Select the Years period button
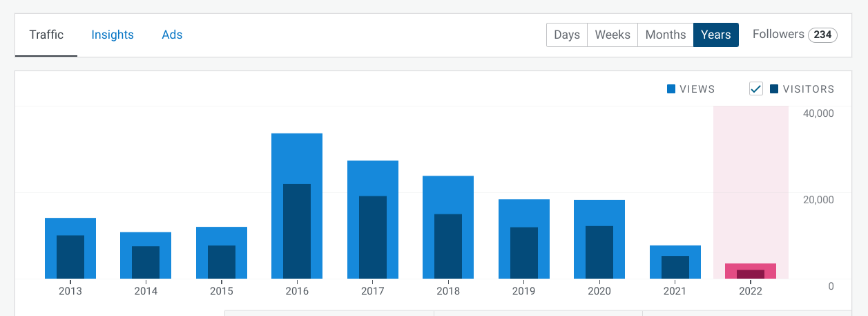 tap(715, 35)
